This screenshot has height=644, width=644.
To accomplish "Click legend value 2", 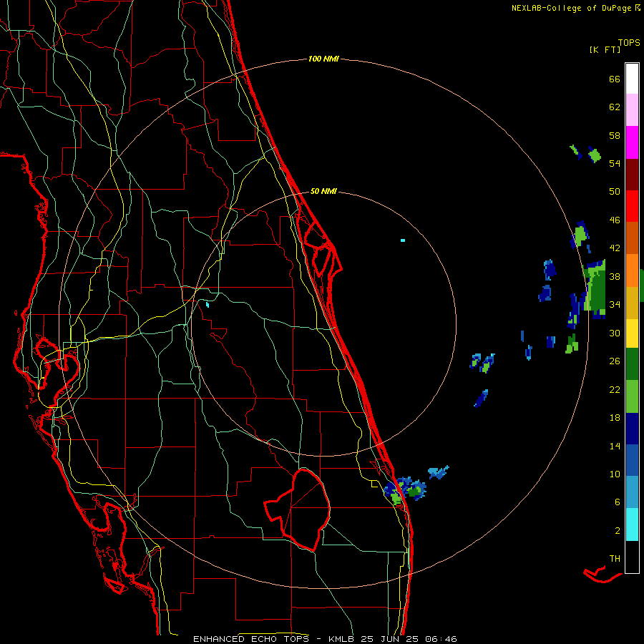I will pyautogui.click(x=617, y=531).
